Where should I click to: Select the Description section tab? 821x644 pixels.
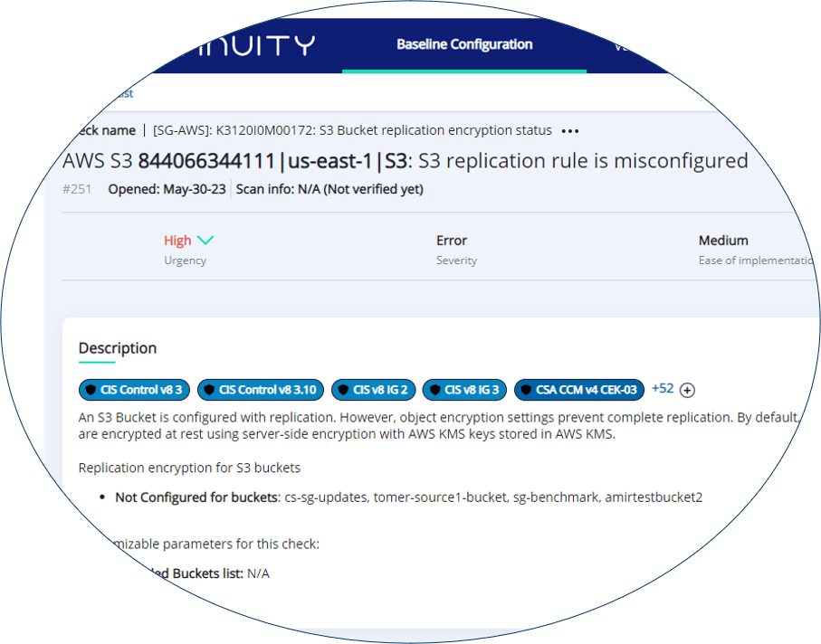118,348
